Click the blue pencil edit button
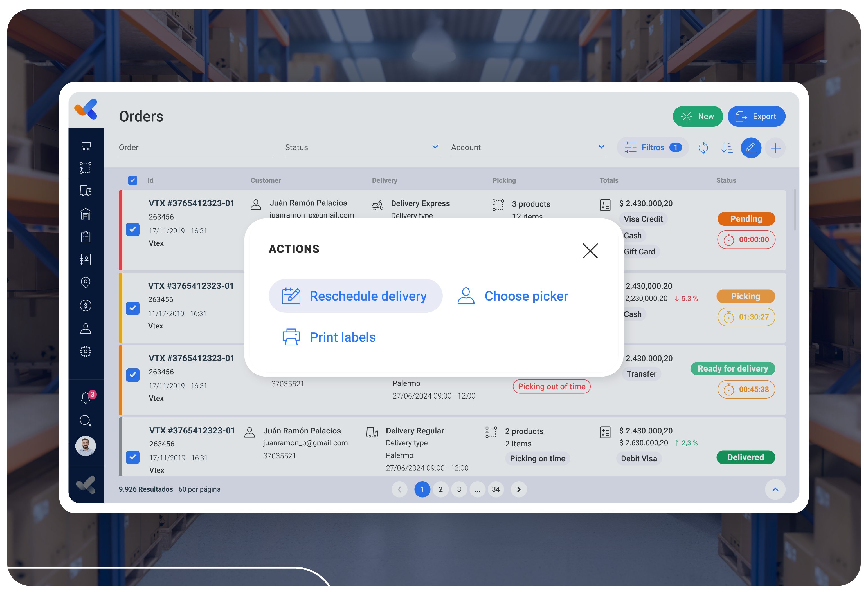This screenshot has height=595, width=868. [751, 148]
